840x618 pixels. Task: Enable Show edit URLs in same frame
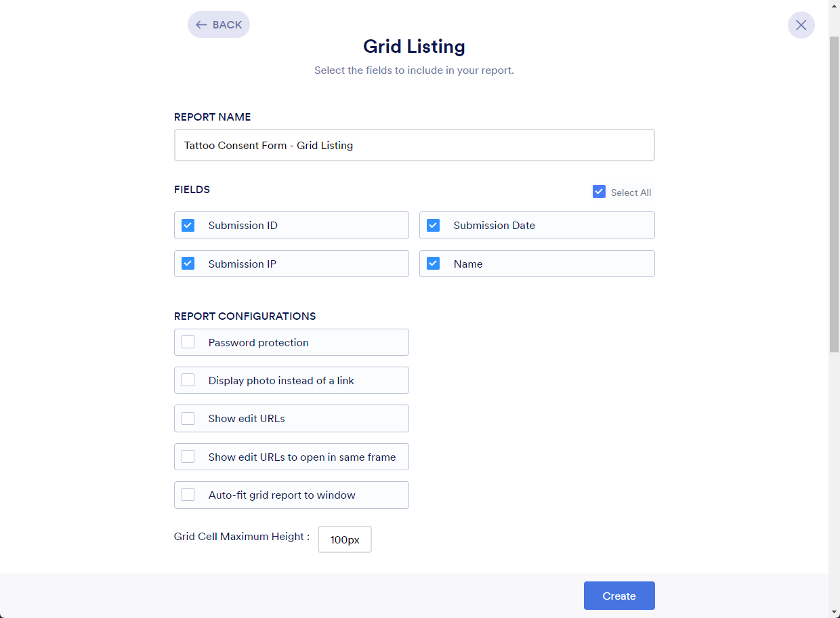click(x=188, y=457)
